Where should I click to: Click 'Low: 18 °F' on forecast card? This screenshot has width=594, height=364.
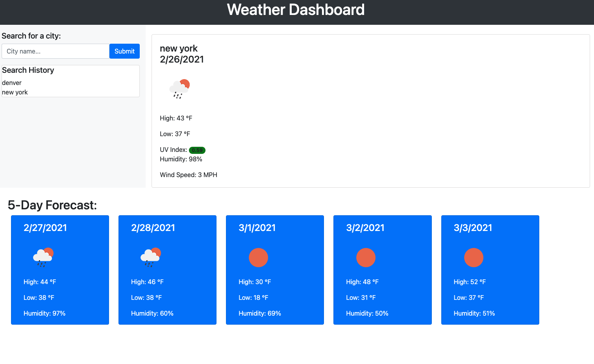tap(254, 297)
